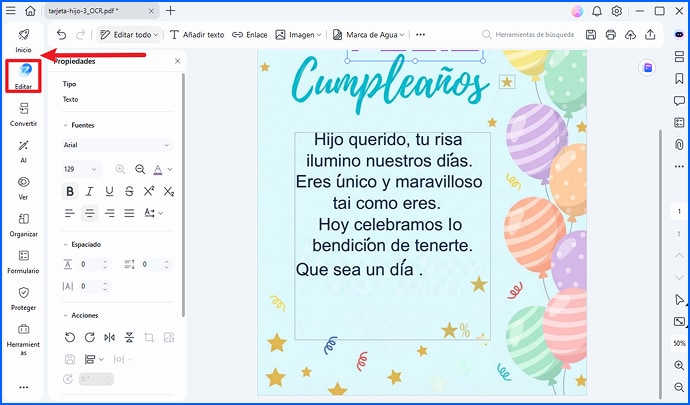Flip horizontally in Acciones
The height and width of the screenshot is (405, 690).
click(x=109, y=338)
